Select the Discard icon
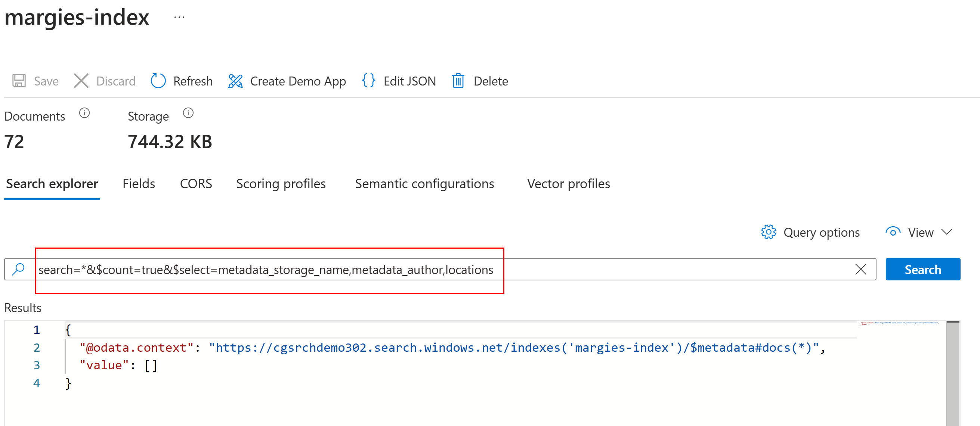This screenshot has height=426, width=980. tap(81, 81)
